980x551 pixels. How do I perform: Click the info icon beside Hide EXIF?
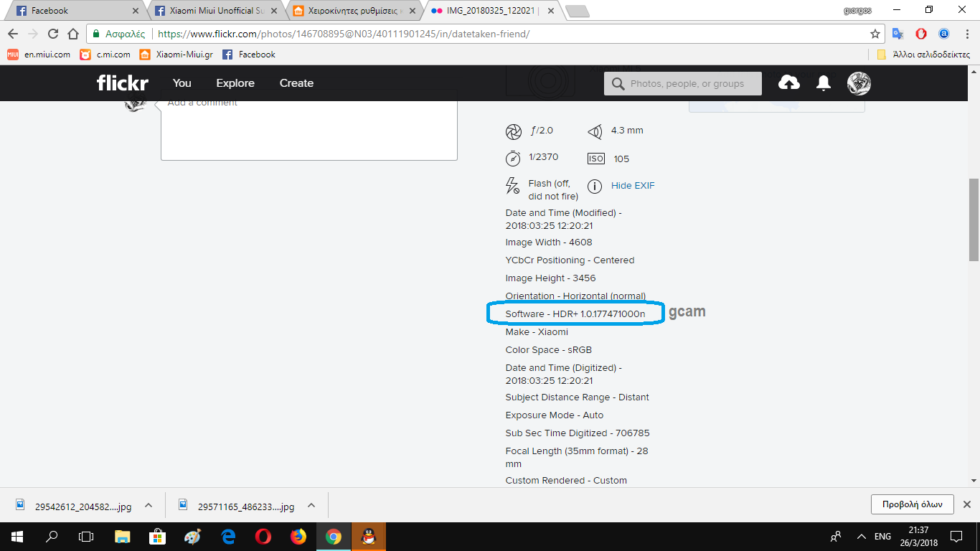[595, 186]
